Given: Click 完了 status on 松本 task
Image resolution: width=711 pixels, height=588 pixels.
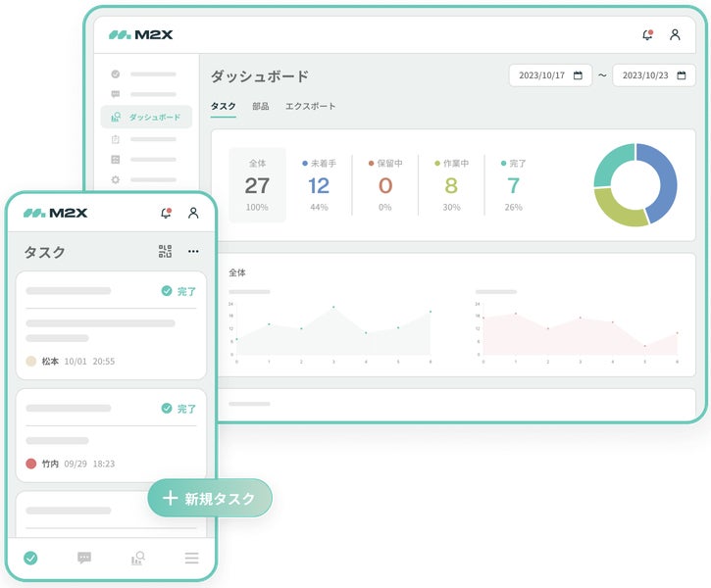Looking at the screenshot, I should tap(178, 291).
